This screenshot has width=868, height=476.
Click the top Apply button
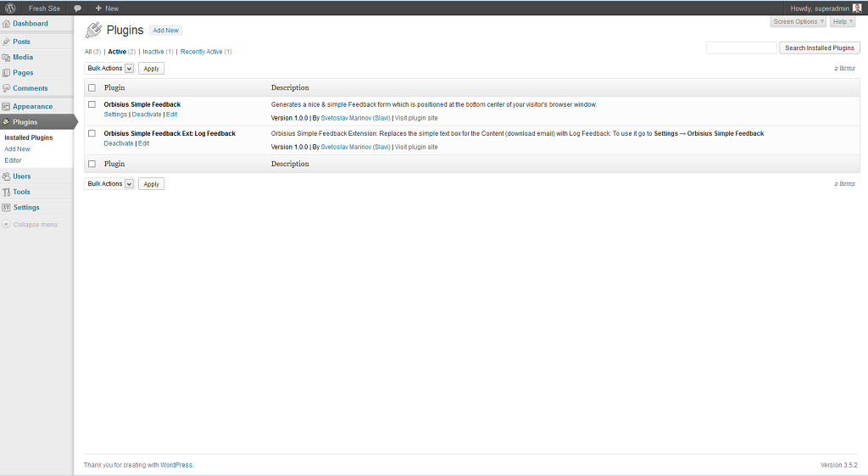click(151, 69)
